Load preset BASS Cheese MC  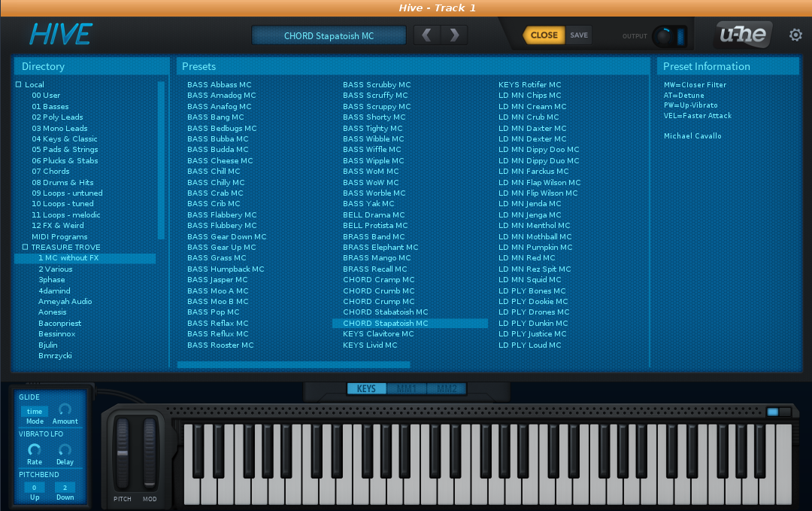tap(220, 160)
